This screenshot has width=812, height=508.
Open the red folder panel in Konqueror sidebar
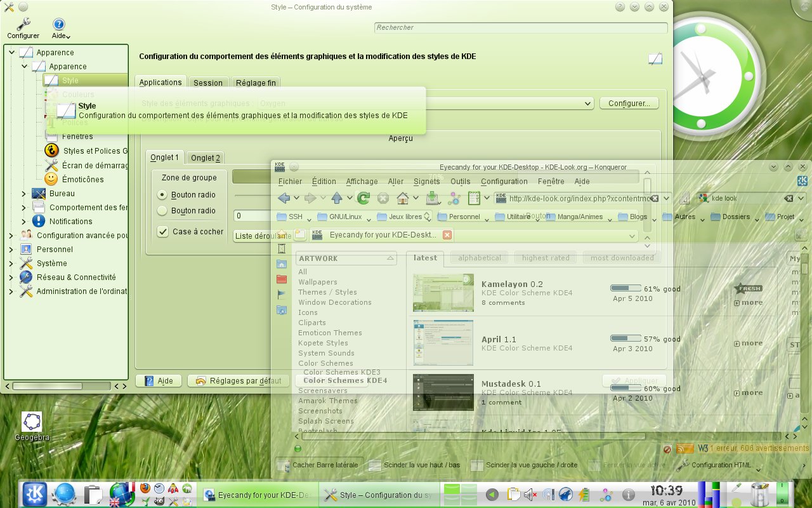(x=282, y=279)
